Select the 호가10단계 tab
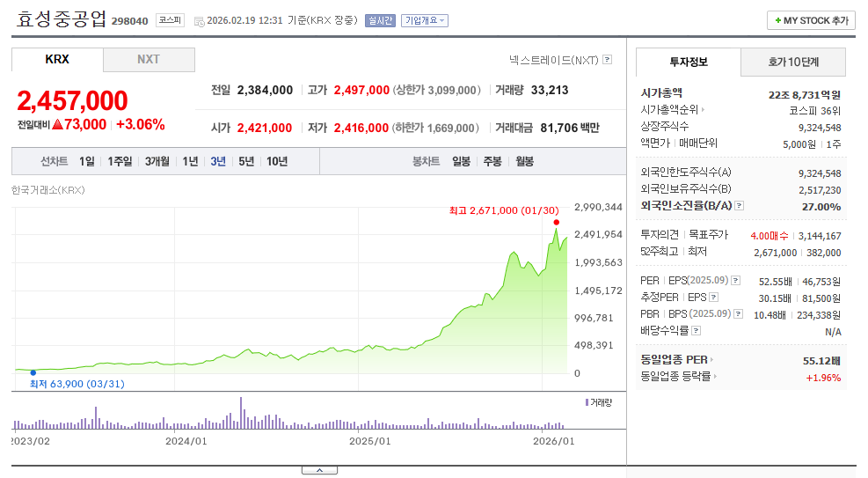 (793, 62)
